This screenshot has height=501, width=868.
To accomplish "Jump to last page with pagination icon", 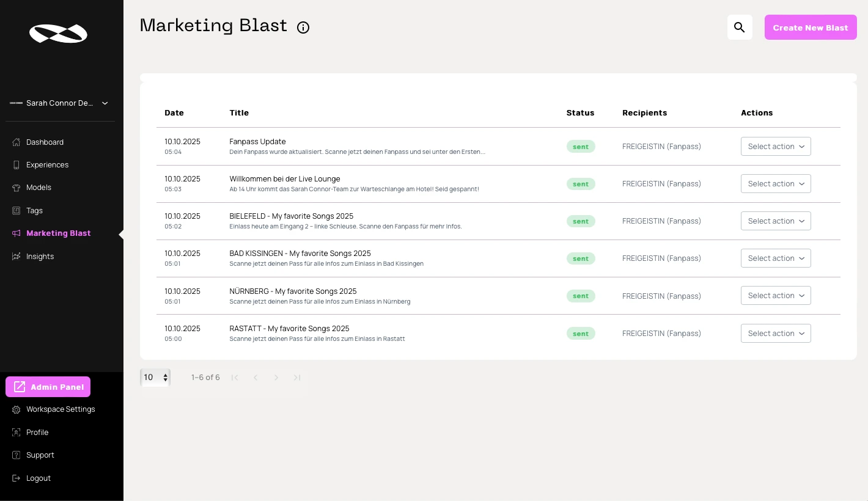I will 297,378.
